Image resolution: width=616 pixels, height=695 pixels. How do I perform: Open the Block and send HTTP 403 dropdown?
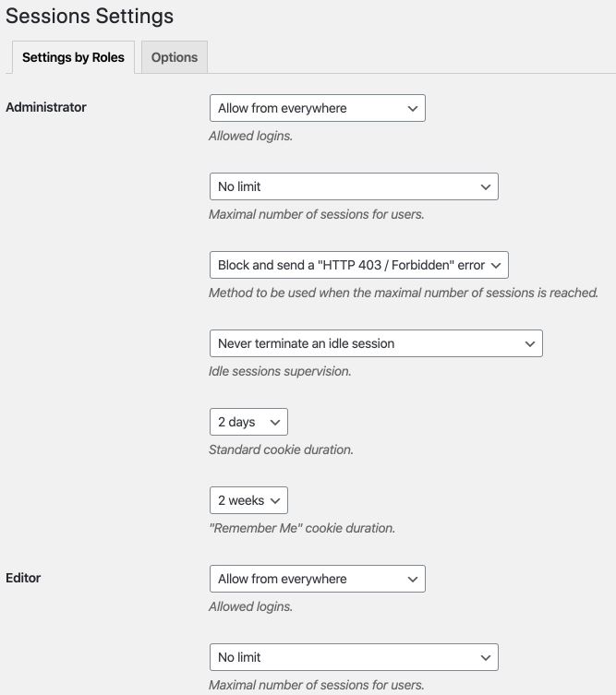click(358, 265)
